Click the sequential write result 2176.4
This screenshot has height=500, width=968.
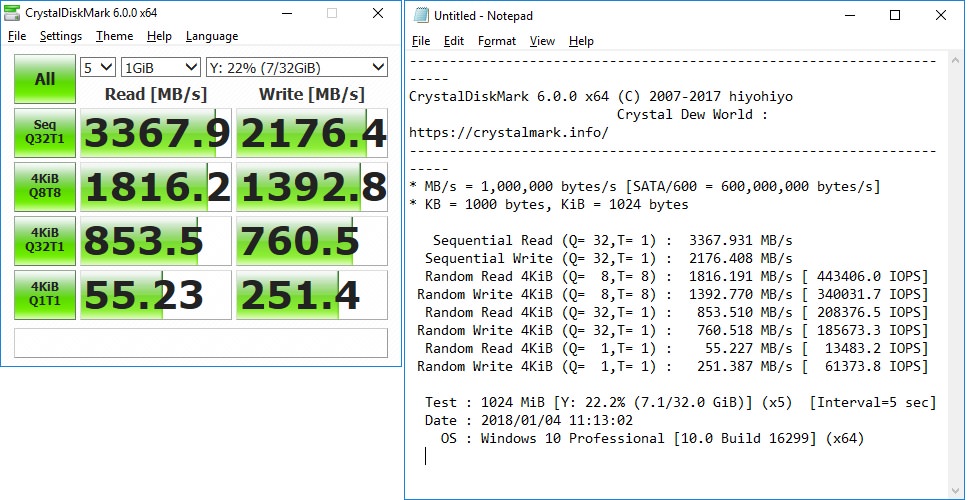[312, 133]
